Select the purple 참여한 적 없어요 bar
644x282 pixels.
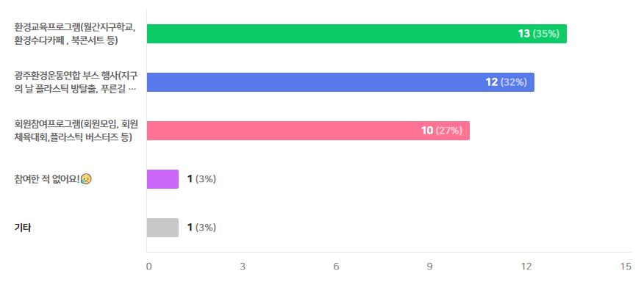click(162, 179)
